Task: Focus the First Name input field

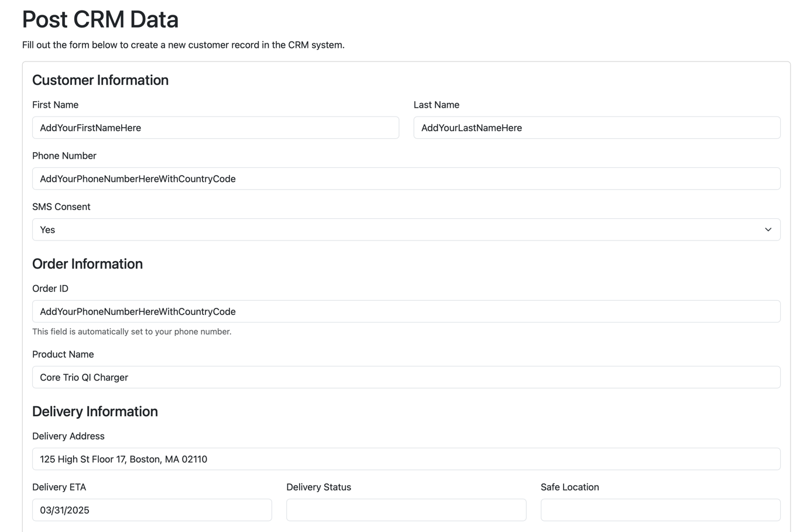Action: (215, 128)
